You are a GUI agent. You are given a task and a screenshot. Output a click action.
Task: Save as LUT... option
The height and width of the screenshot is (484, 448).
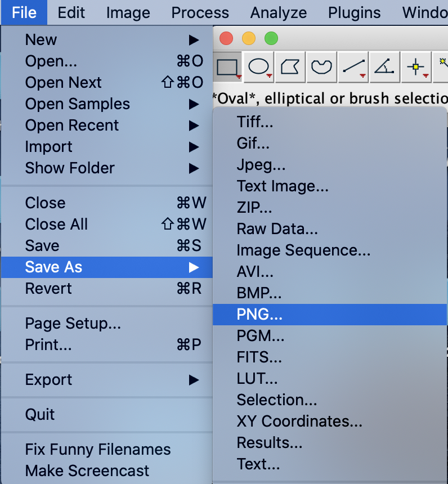(x=330, y=379)
